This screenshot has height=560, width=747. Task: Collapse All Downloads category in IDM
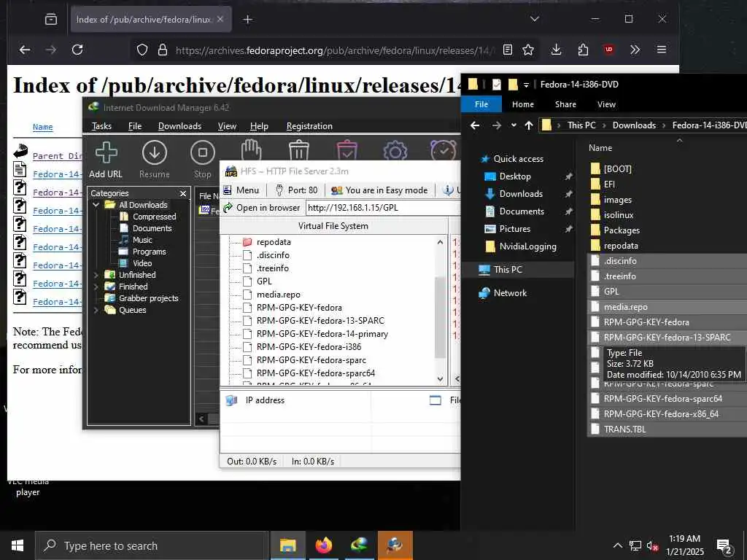click(x=96, y=205)
